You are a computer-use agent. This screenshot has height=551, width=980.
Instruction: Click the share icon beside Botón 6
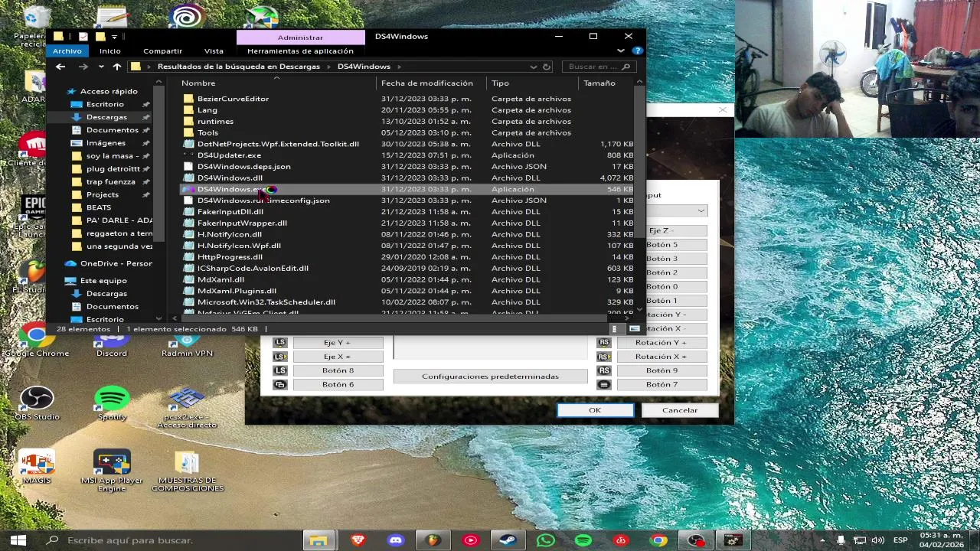click(280, 384)
